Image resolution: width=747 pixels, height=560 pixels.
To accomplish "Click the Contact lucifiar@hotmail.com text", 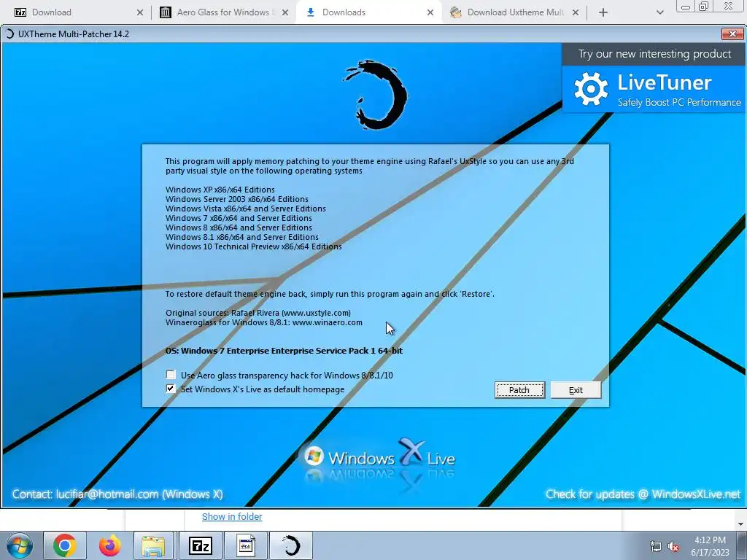I will (x=117, y=494).
